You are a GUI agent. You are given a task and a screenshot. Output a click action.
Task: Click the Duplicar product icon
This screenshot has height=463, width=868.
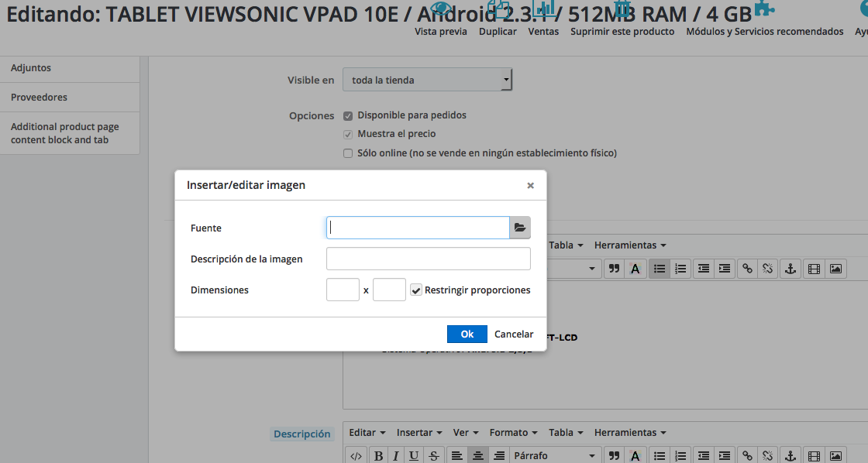click(x=498, y=8)
